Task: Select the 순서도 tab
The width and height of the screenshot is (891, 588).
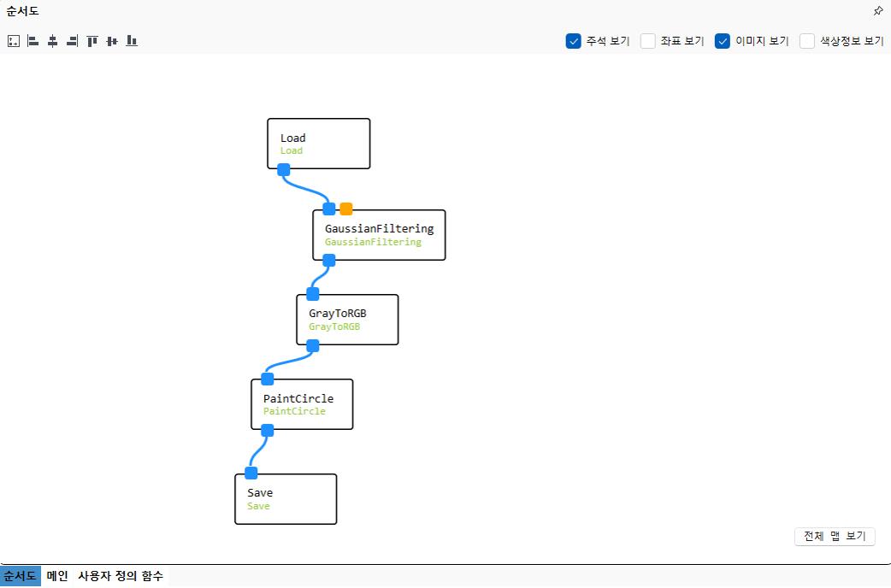Action: 20,576
